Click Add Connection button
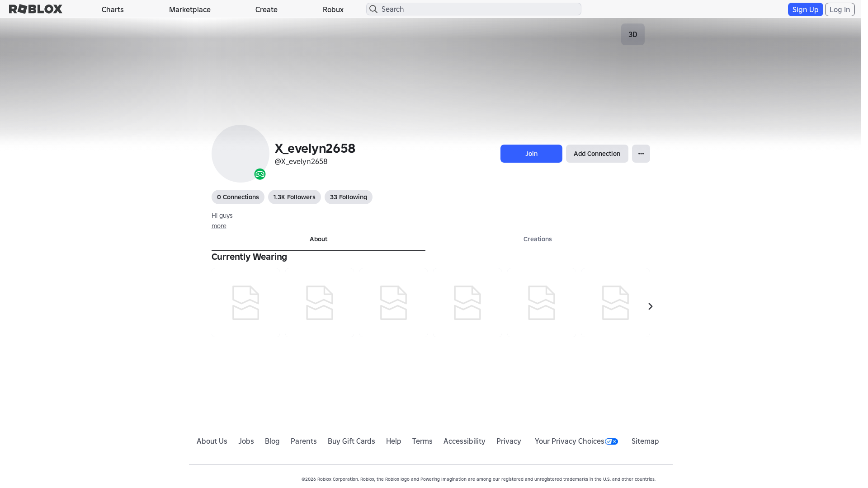This screenshot has height=488, width=868. point(597,154)
